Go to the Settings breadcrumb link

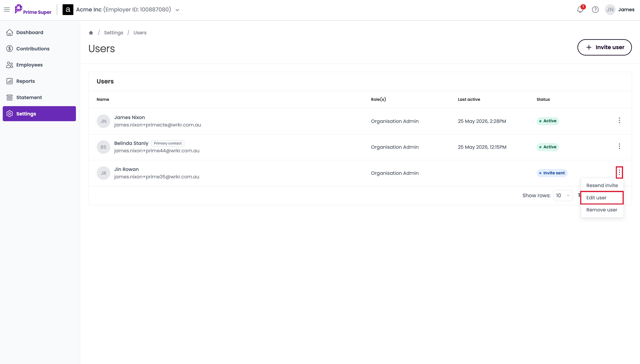pyautogui.click(x=113, y=33)
